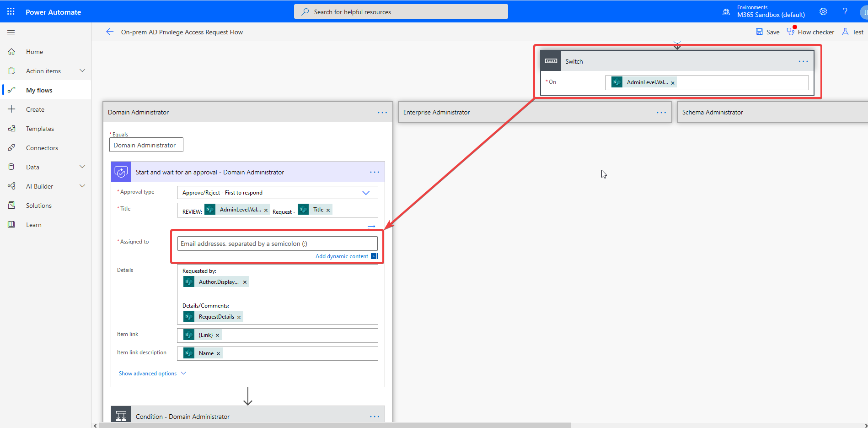Click the AI Builder icon
868x428 pixels.
[x=12, y=186]
